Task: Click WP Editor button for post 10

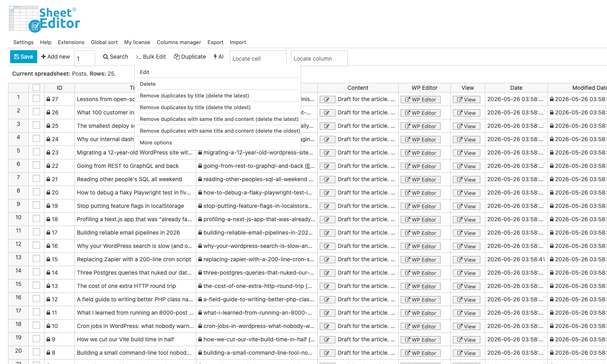Action: pos(420,326)
